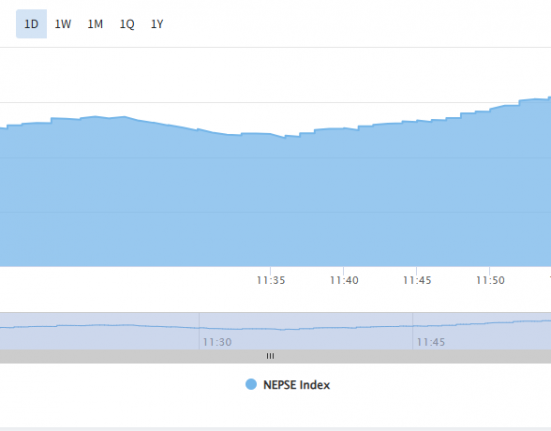Show the 1Y yearly range
The height and width of the screenshot is (431, 551).
pos(157,24)
